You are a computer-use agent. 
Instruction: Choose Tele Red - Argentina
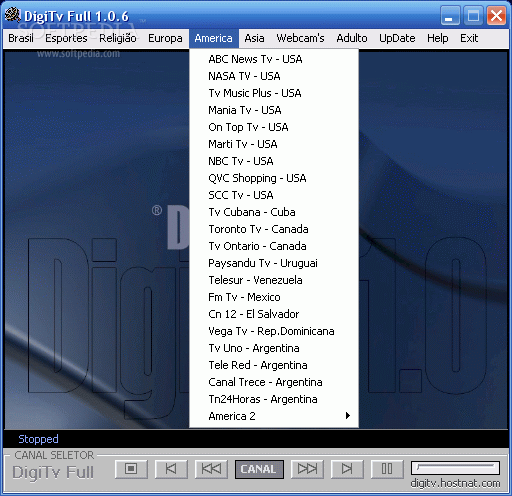pyautogui.click(x=274, y=365)
